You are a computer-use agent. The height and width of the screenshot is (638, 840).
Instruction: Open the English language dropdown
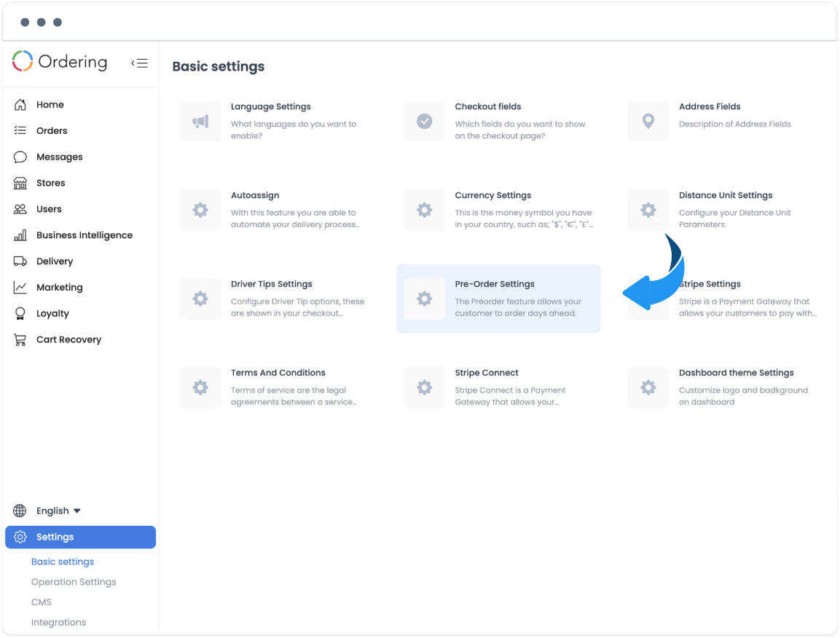(x=58, y=511)
